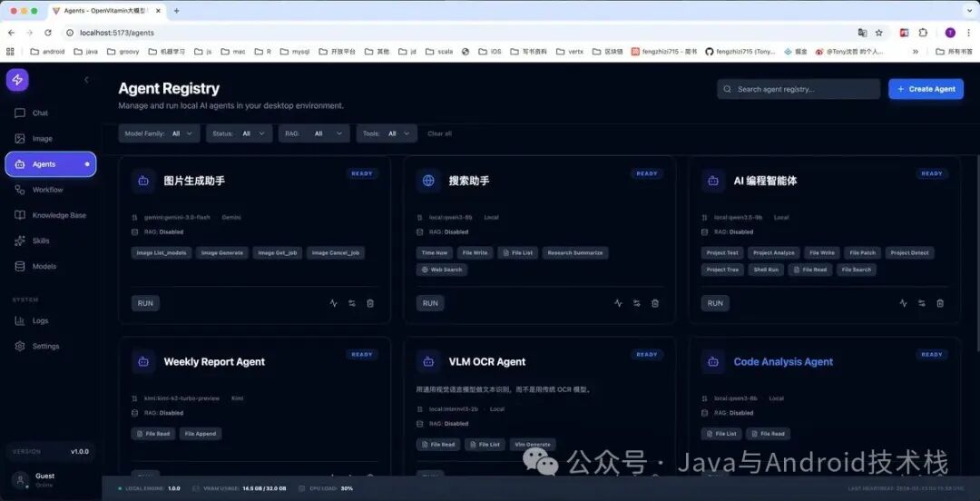Screen dimensions: 980x501
Task: Open activity icon on 搜索助手 card
Action: [x=618, y=303]
